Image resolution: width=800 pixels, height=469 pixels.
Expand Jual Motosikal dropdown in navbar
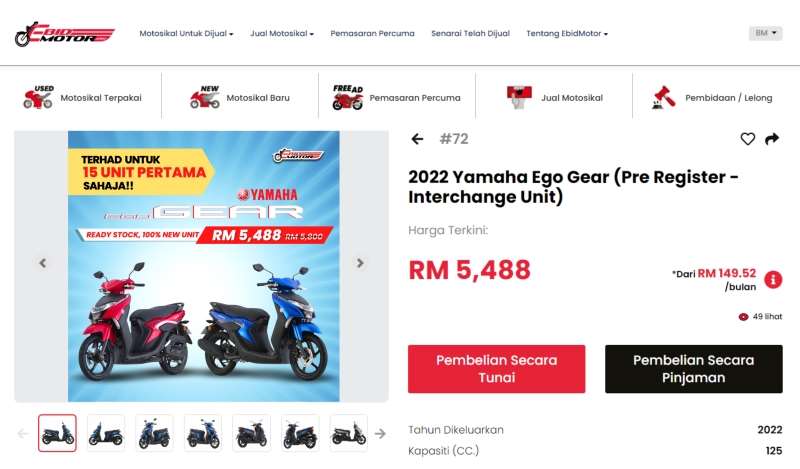(x=282, y=34)
